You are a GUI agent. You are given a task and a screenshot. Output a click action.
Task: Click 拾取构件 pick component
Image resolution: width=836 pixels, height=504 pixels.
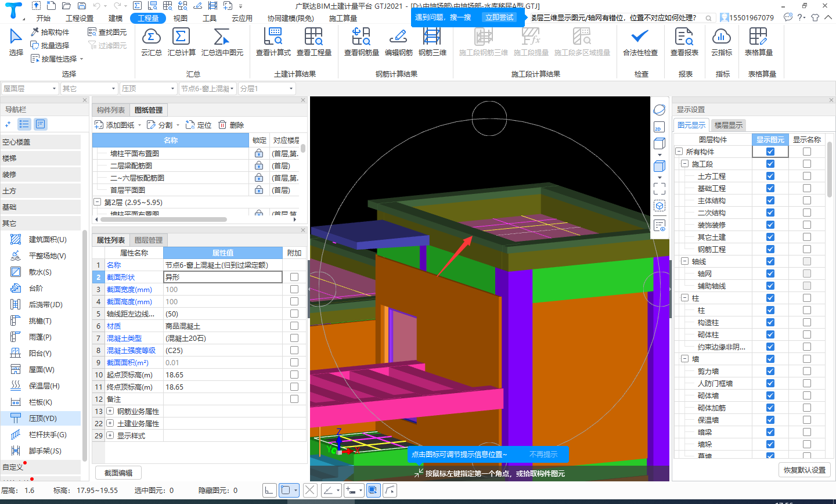[x=50, y=32]
